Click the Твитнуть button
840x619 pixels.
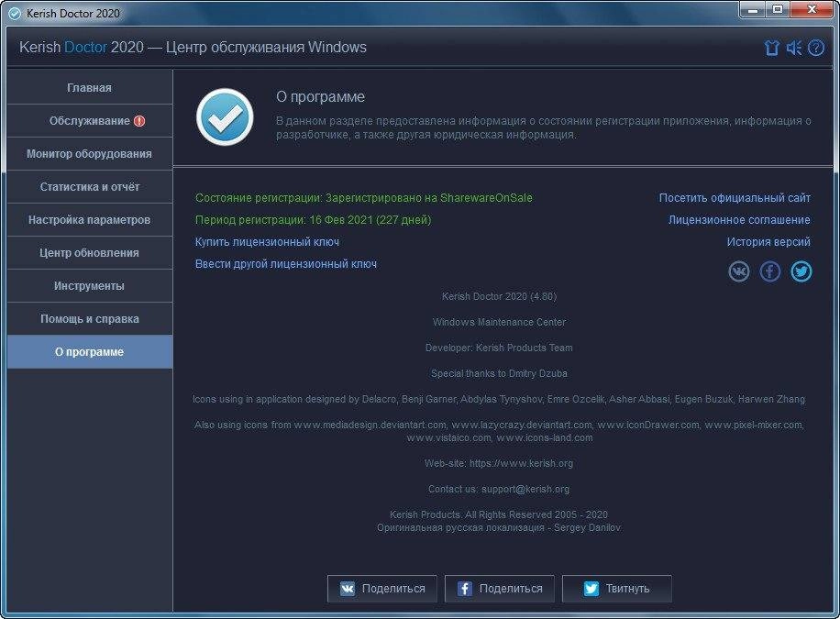pos(616,589)
